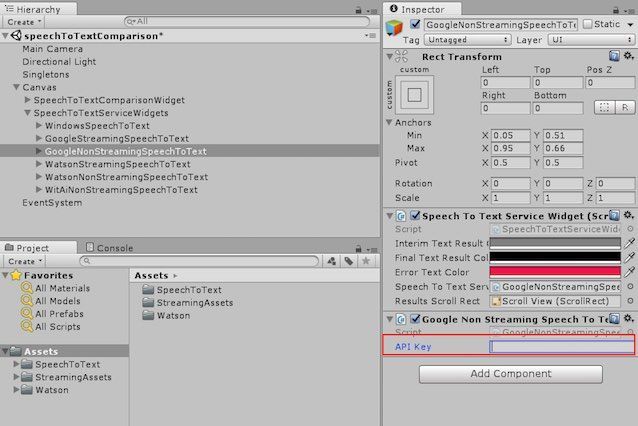Viewport: 638px width, 426px height.
Task: Open object picker for Results Scroll Rect
Action: pos(630,301)
